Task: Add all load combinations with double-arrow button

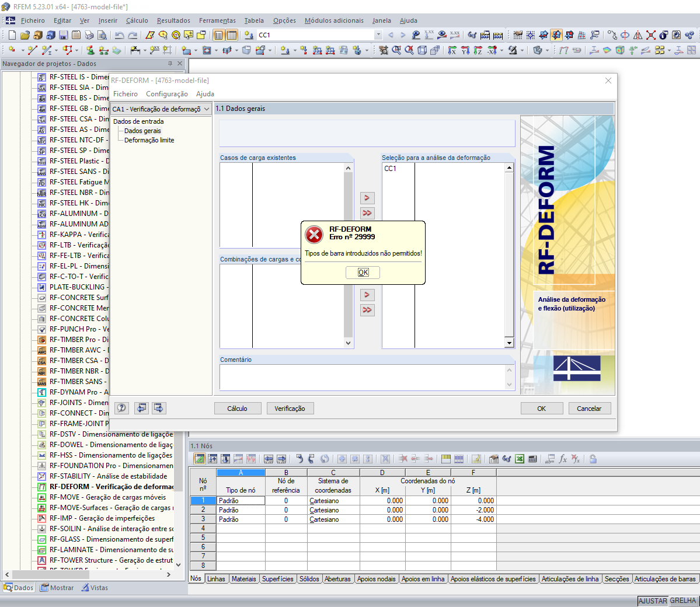Action: (x=367, y=310)
